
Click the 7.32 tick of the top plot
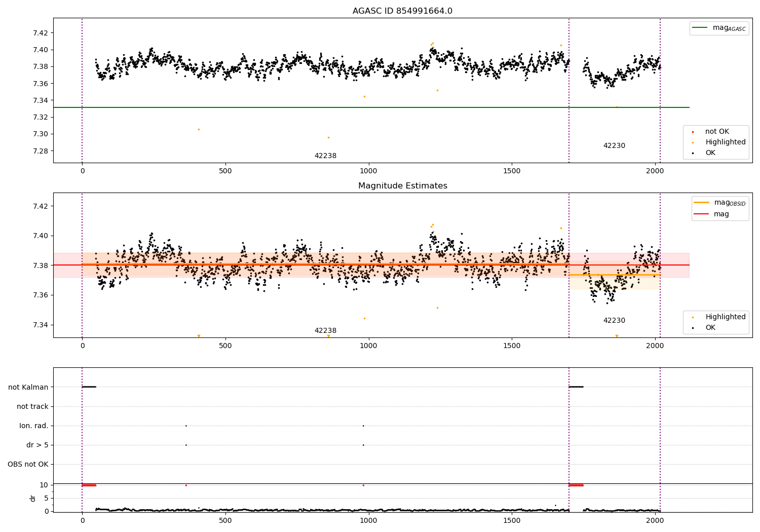tap(41, 117)
